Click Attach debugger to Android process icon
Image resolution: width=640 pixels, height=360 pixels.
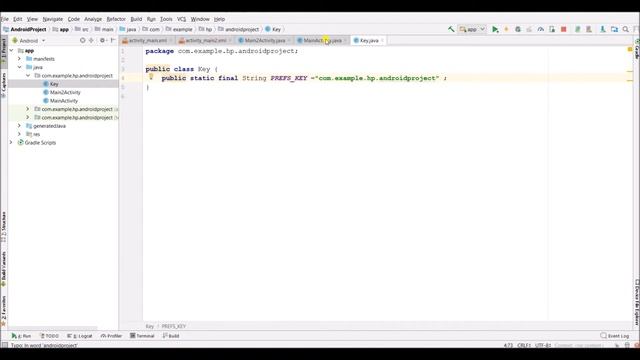552,29
